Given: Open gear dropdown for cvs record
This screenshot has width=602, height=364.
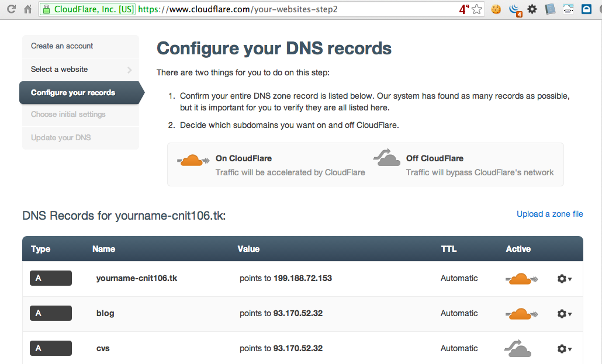Looking at the screenshot, I should click(564, 349).
